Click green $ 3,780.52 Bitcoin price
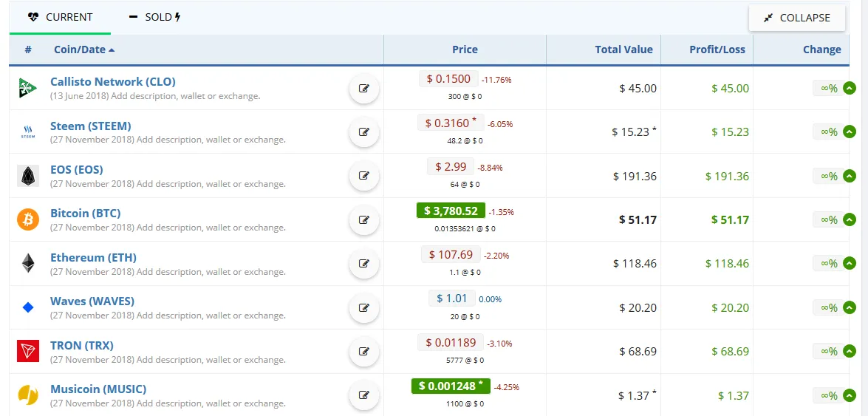This screenshot has width=868, height=416. (x=451, y=211)
